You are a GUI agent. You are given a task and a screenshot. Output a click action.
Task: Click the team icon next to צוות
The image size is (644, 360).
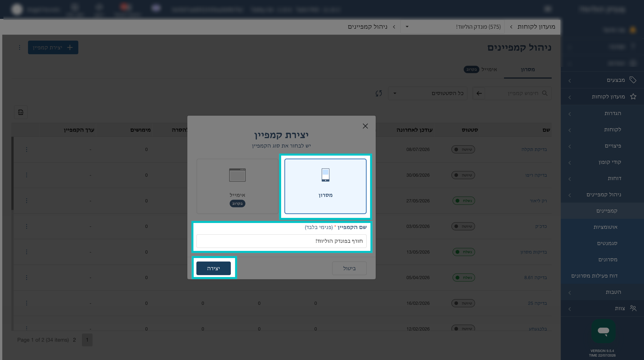(633, 308)
